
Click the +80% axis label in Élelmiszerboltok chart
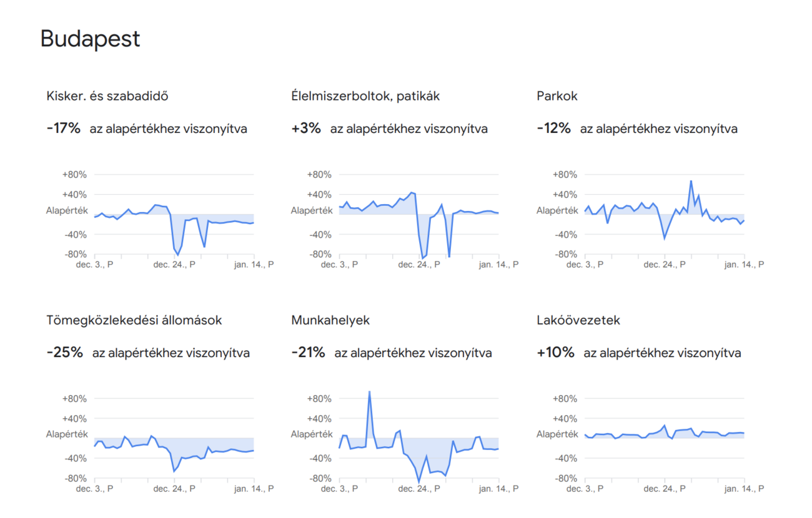pyautogui.click(x=319, y=175)
